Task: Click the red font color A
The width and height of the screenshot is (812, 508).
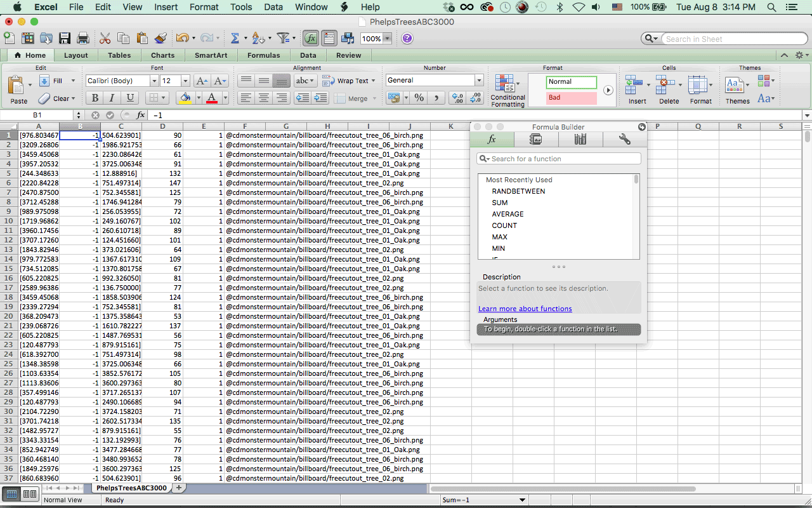Action: pos(212,98)
